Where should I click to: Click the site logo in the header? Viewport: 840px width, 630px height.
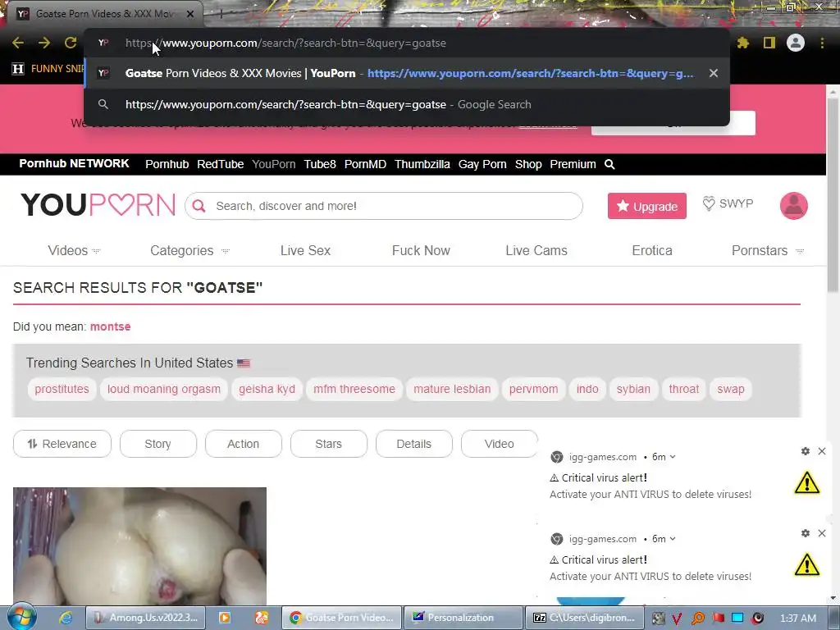point(98,205)
